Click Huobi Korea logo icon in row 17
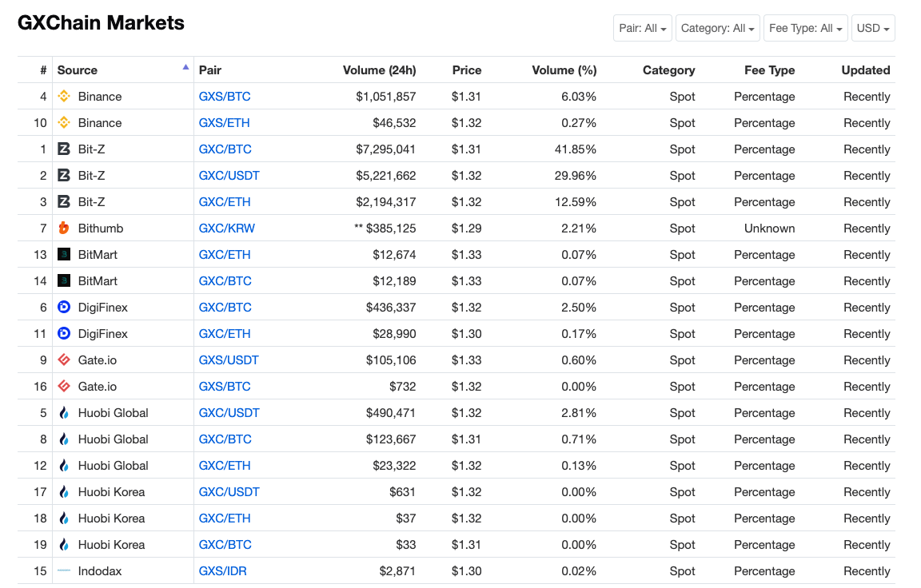921x588 pixels. (64, 492)
